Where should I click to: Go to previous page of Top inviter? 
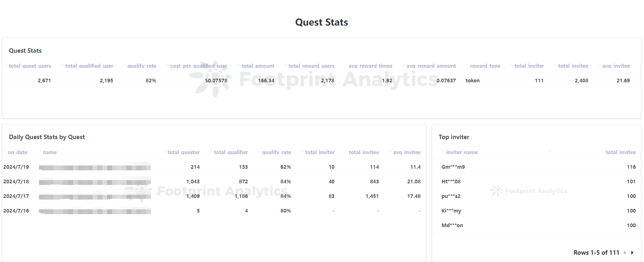click(x=625, y=253)
